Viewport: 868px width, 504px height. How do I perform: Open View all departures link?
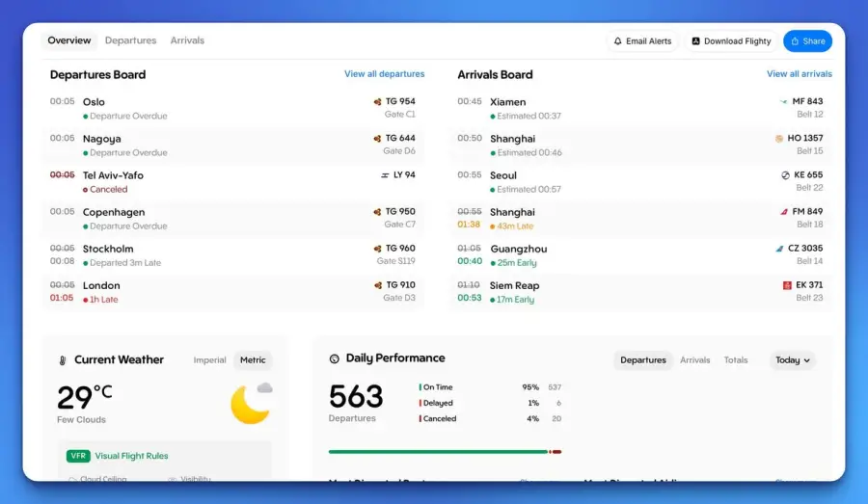384,73
